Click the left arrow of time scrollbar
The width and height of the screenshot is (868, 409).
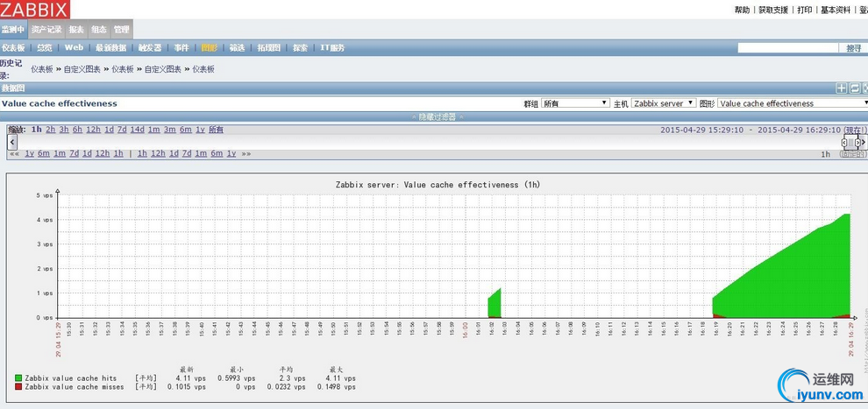[x=13, y=142]
